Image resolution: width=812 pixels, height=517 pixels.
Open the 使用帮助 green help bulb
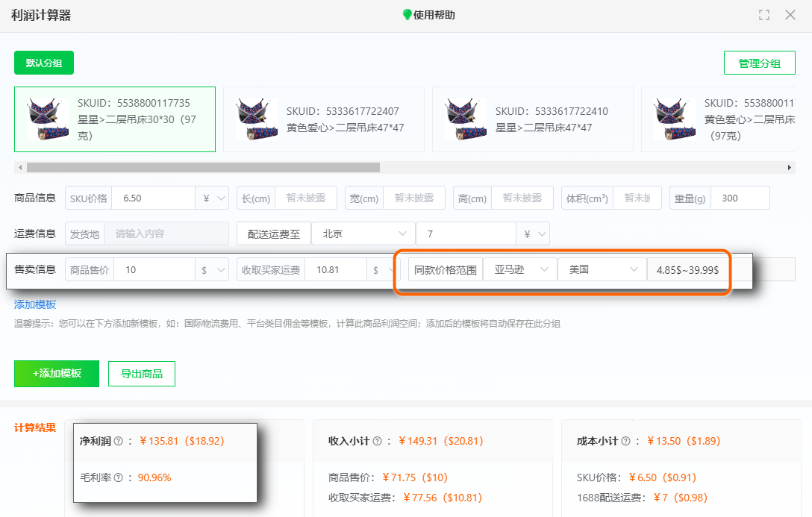pos(428,13)
